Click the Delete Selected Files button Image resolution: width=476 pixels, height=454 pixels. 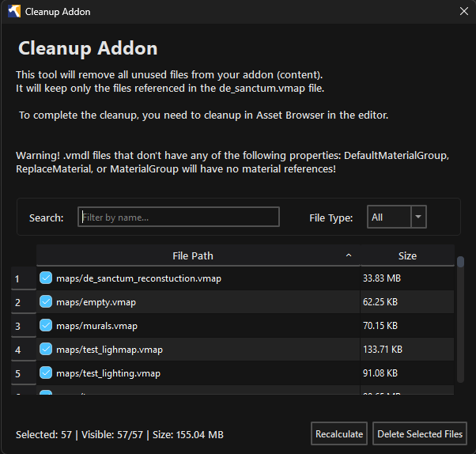[420, 433]
